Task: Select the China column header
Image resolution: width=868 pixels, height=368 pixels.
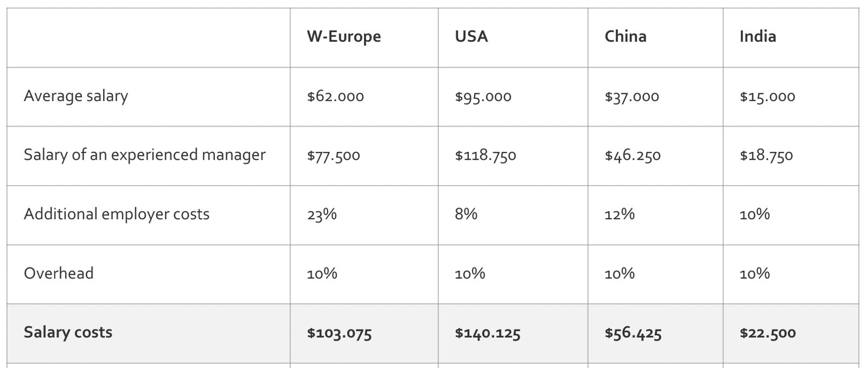Action: pos(625,36)
